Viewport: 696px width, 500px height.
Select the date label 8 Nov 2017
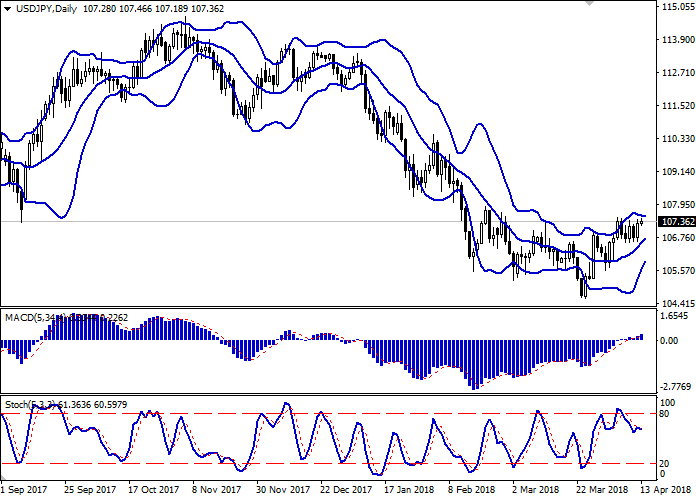tap(216, 490)
